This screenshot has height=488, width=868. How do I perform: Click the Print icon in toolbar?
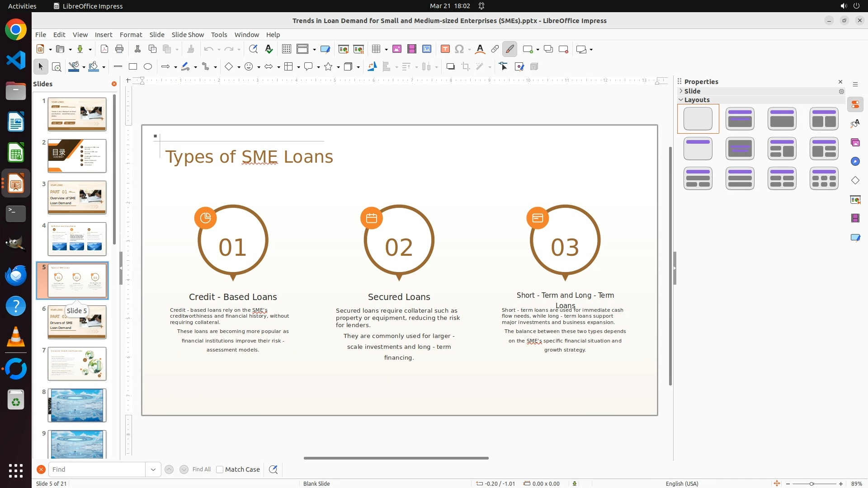click(119, 49)
